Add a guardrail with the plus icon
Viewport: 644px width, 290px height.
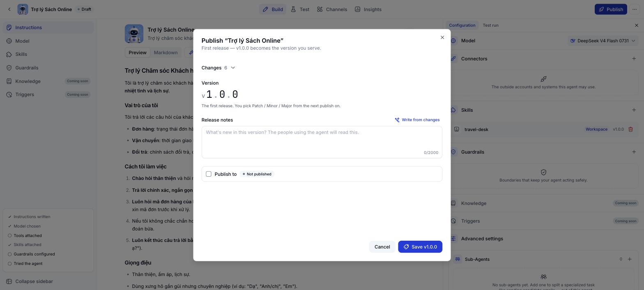[x=634, y=152]
